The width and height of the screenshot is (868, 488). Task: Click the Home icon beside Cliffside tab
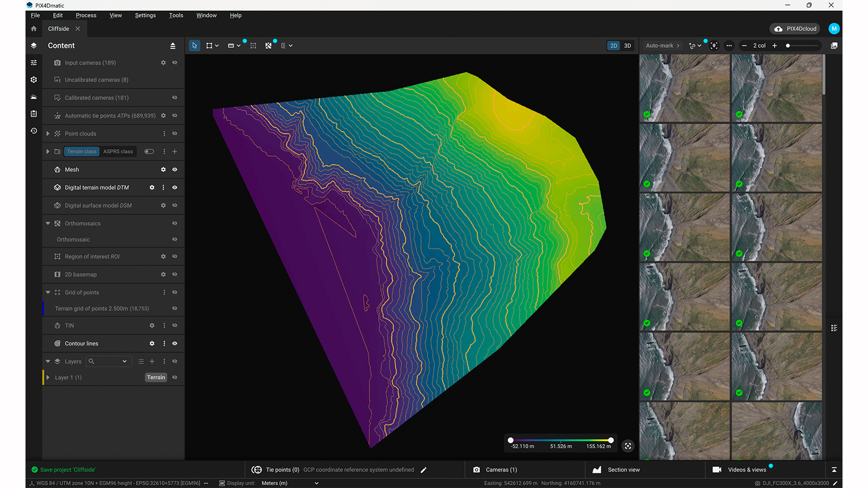34,29
